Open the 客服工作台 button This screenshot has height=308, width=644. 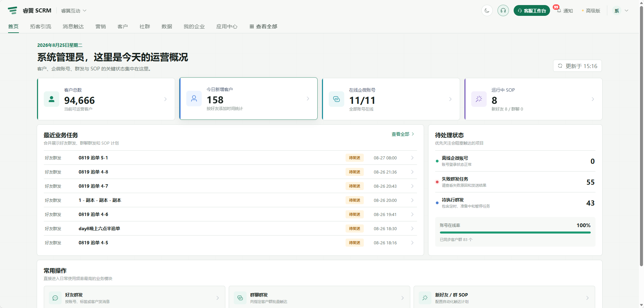click(532, 10)
